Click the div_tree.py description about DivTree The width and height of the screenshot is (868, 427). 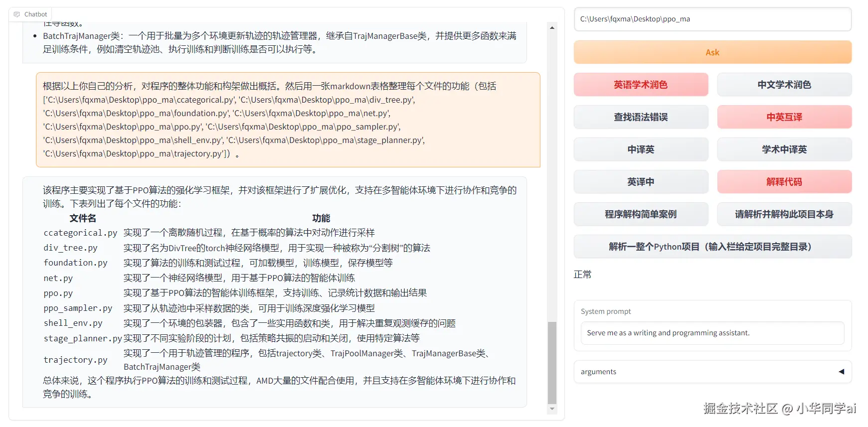[277, 248]
